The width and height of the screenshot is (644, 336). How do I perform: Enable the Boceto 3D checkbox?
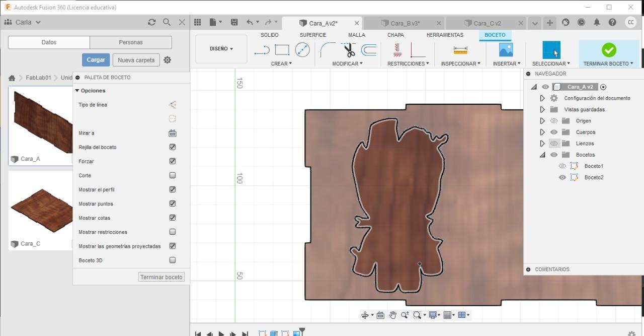[173, 260]
